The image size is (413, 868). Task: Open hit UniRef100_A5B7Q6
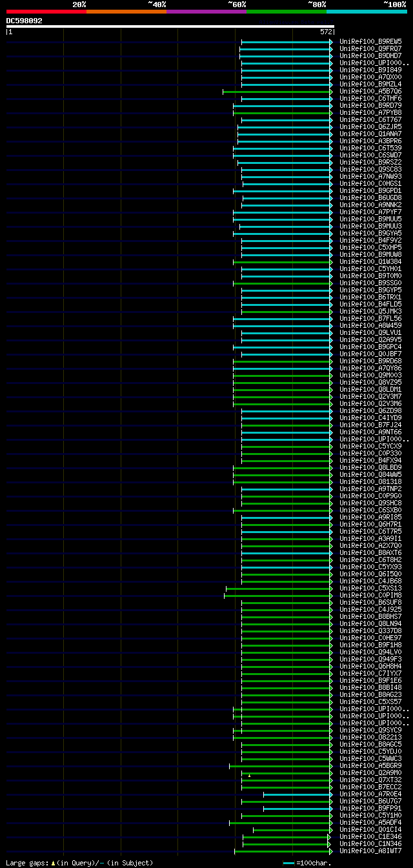[x=370, y=91]
